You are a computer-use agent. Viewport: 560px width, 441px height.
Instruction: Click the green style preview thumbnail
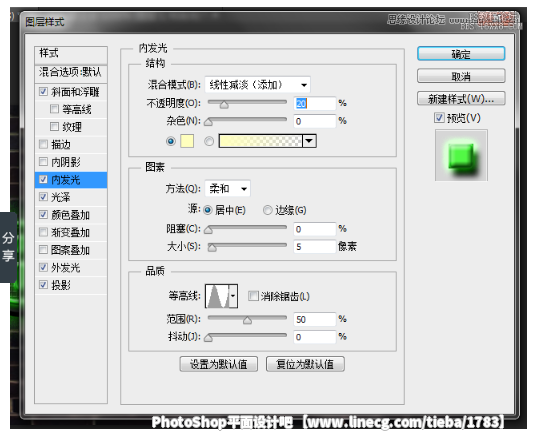click(x=461, y=155)
